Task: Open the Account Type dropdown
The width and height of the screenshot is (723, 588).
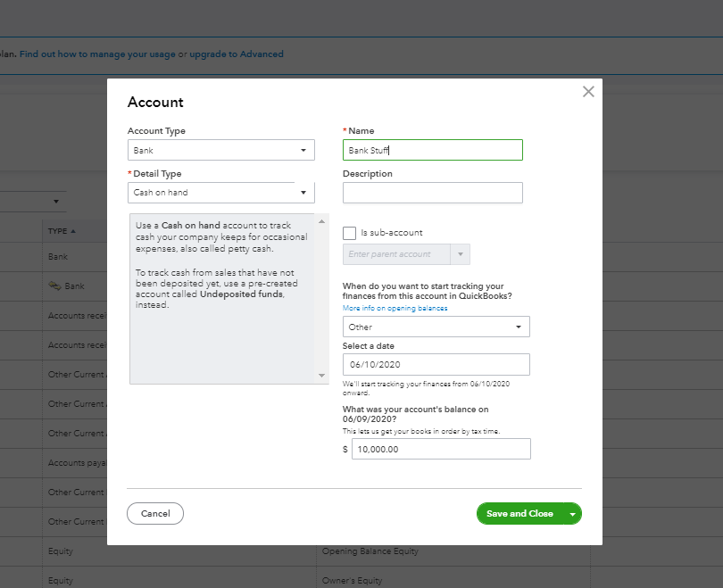Action: [220, 151]
